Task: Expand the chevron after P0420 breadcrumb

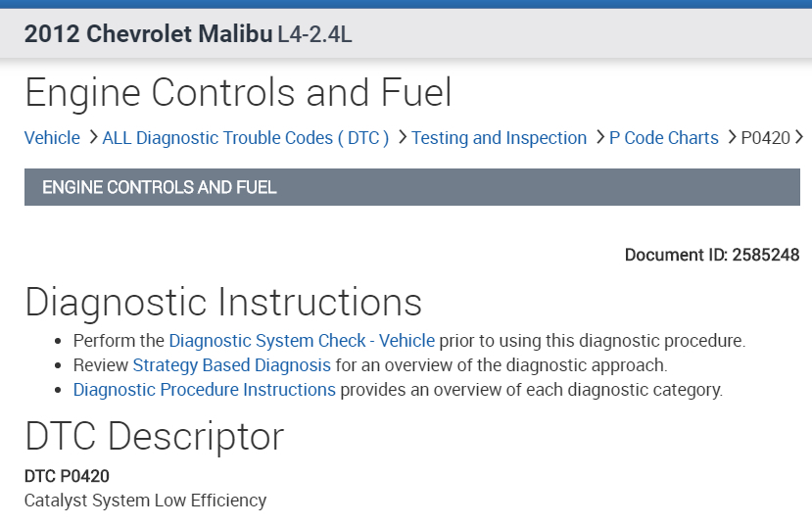Action: pos(800,138)
